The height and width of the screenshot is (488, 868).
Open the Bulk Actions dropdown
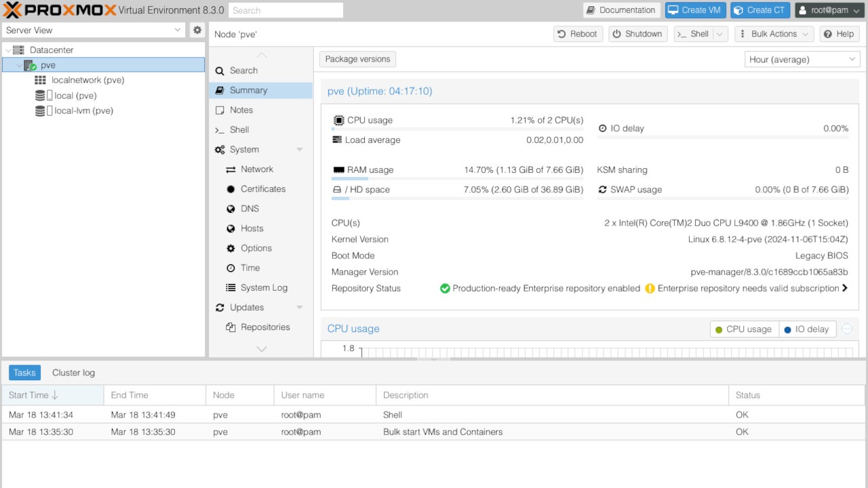[774, 34]
